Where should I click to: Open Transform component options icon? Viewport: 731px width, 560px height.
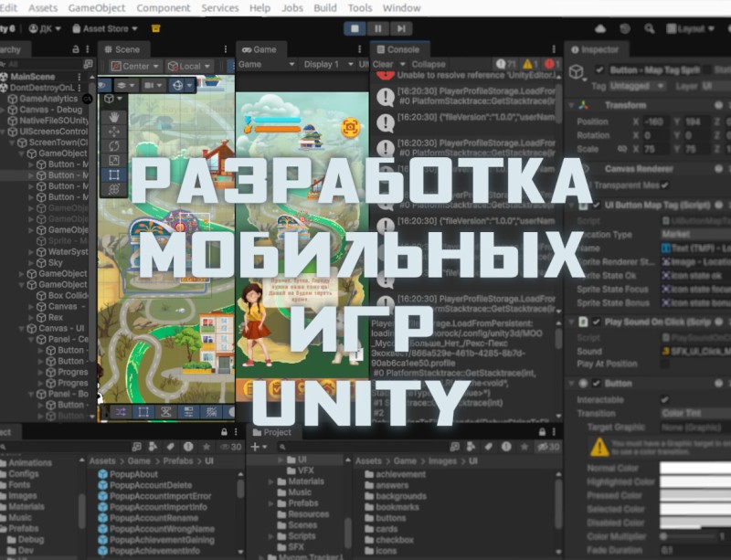pyautogui.click(x=718, y=105)
